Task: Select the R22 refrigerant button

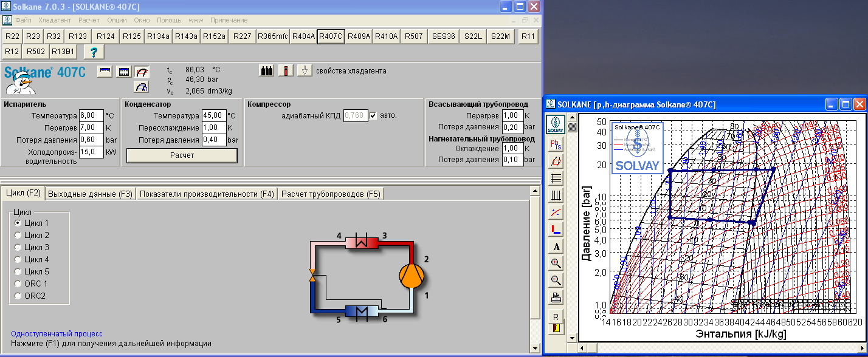Action: click(13, 36)
